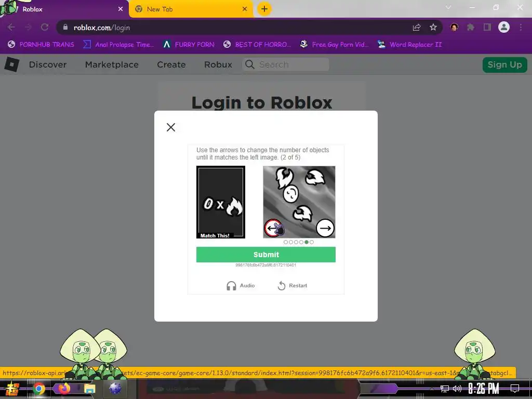Switch to the Audio challenge
Screen dimensions: 532x399
tap(241, 286)
